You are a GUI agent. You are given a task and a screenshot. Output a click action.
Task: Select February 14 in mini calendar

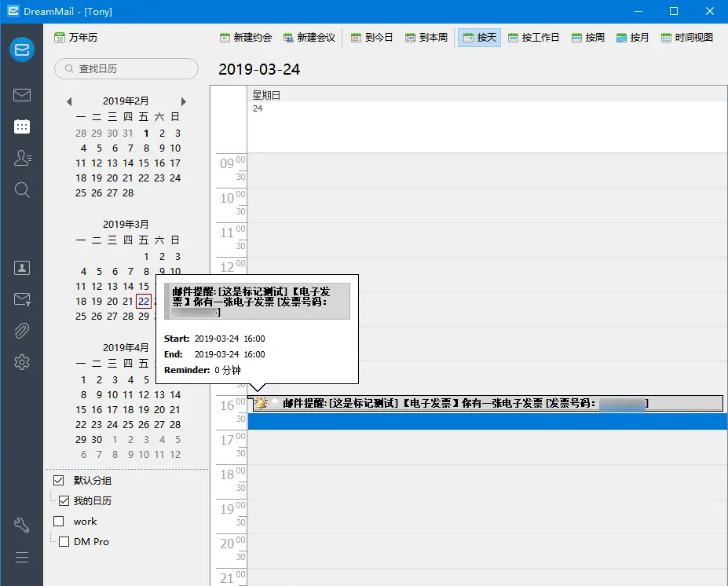click(x=128, y=163)
